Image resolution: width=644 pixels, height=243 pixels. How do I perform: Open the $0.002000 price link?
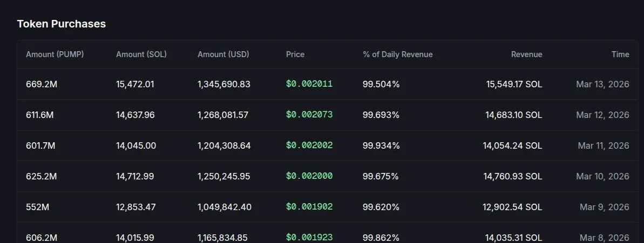click(x=309, y=176)
